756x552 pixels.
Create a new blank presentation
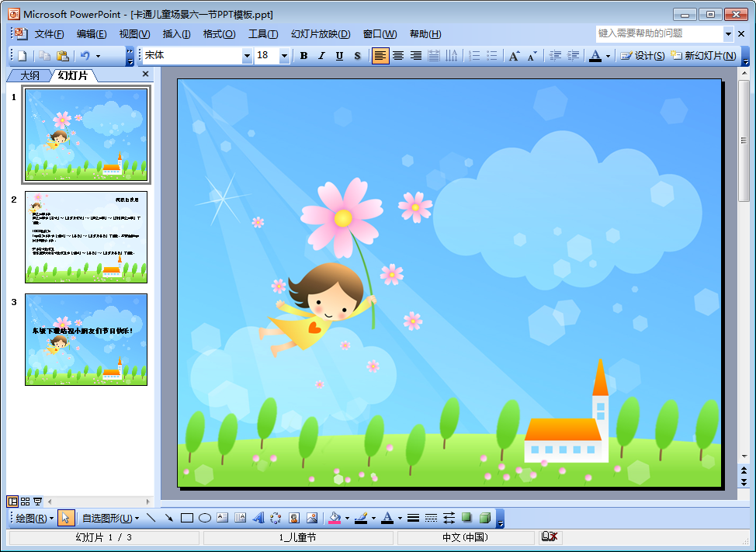[23, 56]
